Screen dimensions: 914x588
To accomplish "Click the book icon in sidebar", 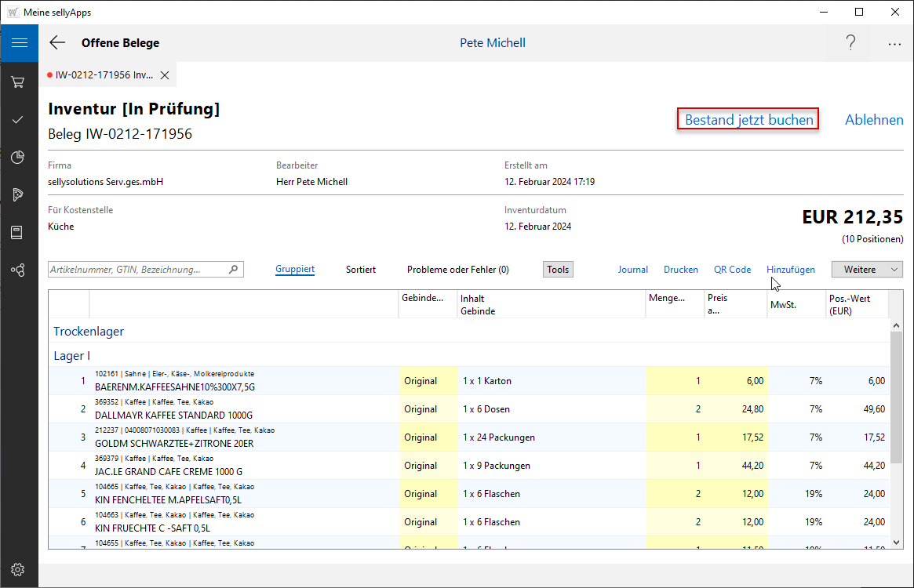I will pos(18,233).
